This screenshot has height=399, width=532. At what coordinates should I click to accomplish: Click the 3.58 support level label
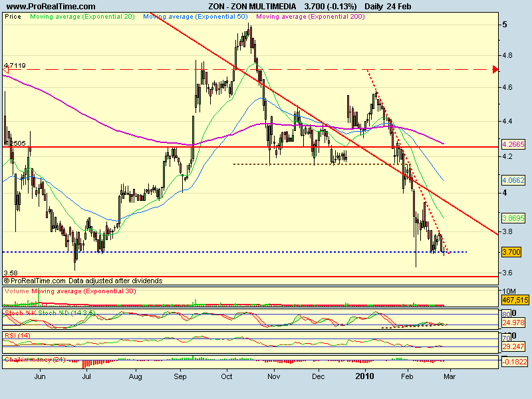(11, 273)
